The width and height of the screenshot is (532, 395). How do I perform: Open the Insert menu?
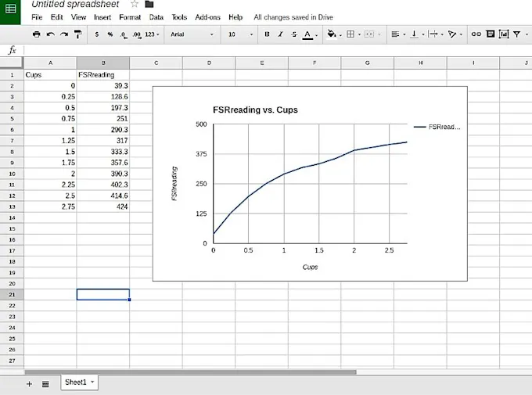click(x=102, y=17)
